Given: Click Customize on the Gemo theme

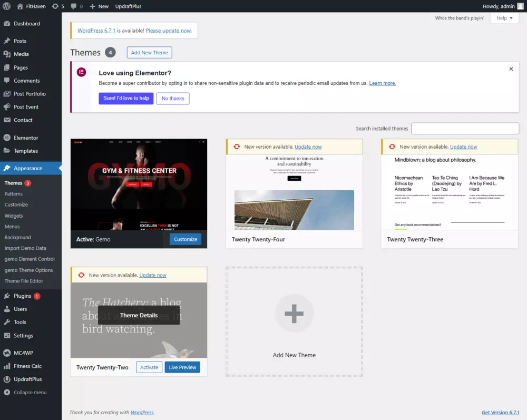Looking at the screenshot, I should pos(186,239).
